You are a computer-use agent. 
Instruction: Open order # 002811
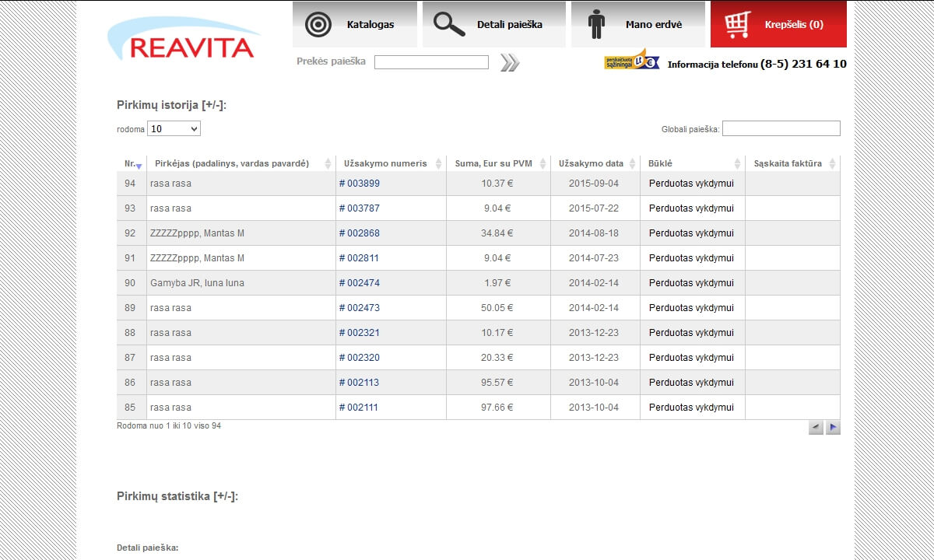359,258
